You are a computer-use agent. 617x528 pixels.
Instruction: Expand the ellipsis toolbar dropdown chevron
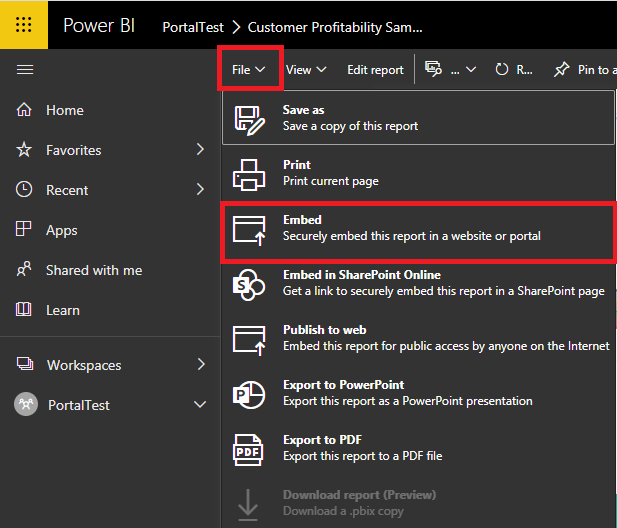click(x=471, y=70)
